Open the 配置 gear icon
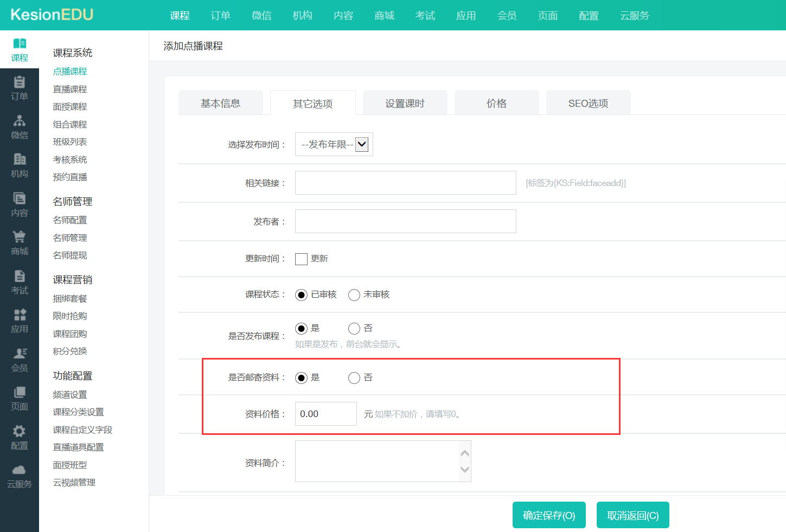This screenshot has height=532, width=786. pyautogui.click(x=20, y=432)
